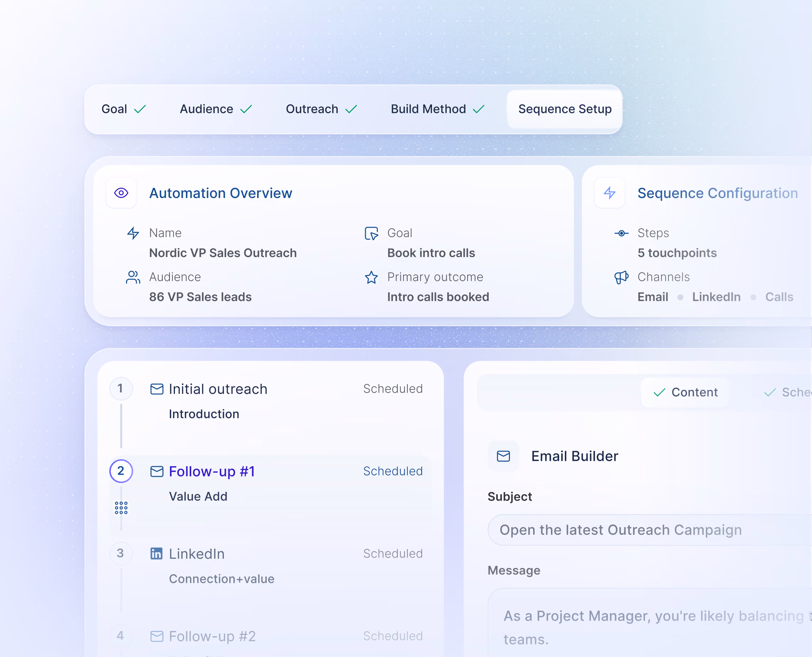The image size is (812, 657).
Task: Click the Automation Overview heading
Action: point(221,193)
